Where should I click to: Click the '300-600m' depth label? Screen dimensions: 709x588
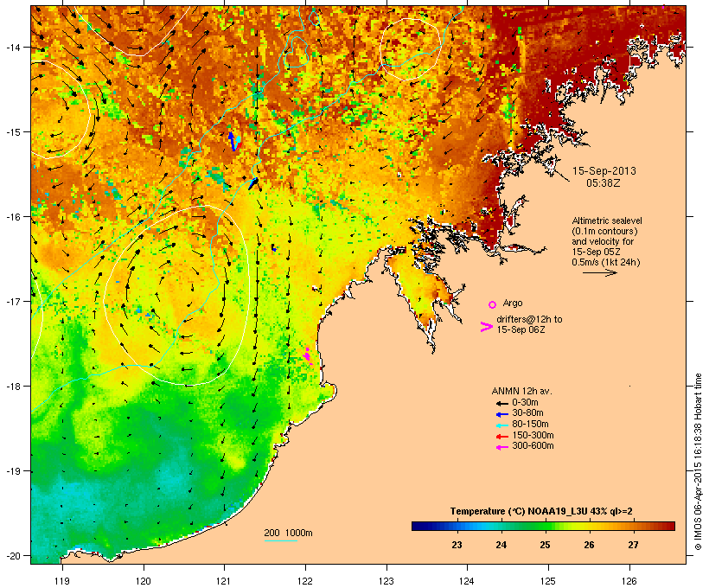coord(533,446)
